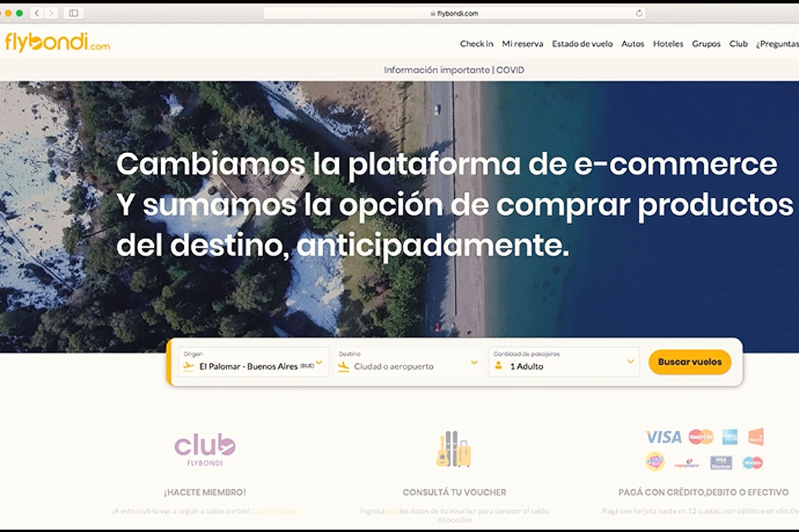Click the Rapipago payment logo
Image resolution: width=799 pixels, height=532 pixels.
[686, 463]
